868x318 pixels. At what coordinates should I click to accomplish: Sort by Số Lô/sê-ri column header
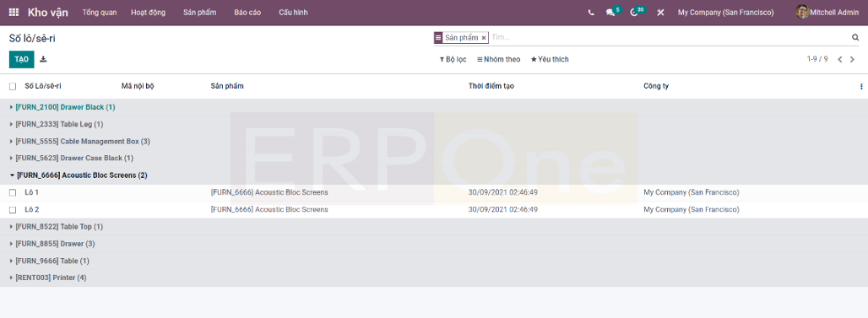tap(42, 86)
